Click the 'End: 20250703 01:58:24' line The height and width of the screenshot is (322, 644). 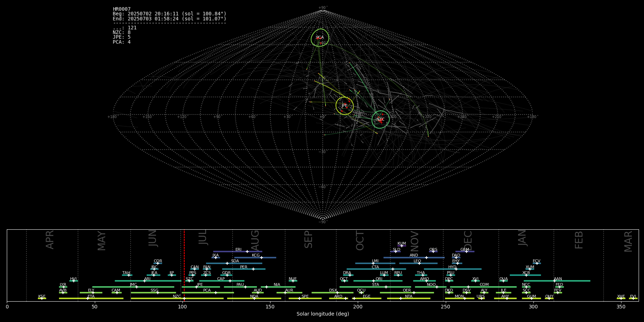pos(170,19)
